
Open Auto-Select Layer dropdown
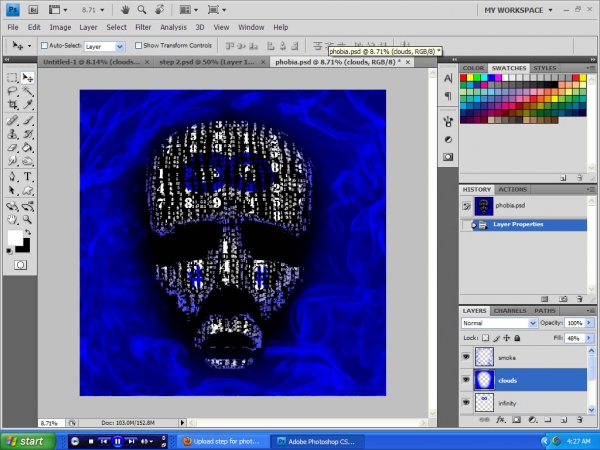tap(120, 47)
